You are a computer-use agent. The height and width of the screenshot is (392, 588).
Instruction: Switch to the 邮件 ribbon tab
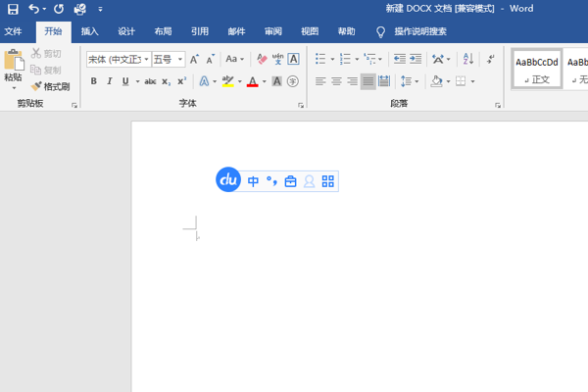[x=236, y=31]
